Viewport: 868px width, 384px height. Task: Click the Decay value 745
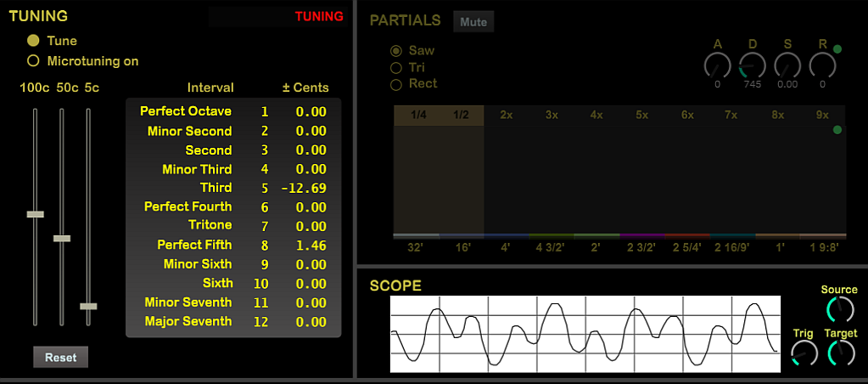tap(753, 84)
